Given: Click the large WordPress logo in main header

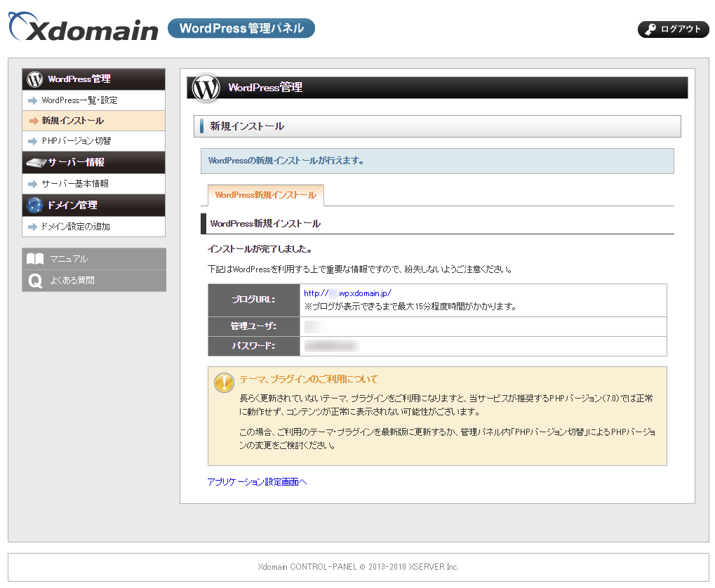Looking at the screenshot, I should click(x=206, y=88).
